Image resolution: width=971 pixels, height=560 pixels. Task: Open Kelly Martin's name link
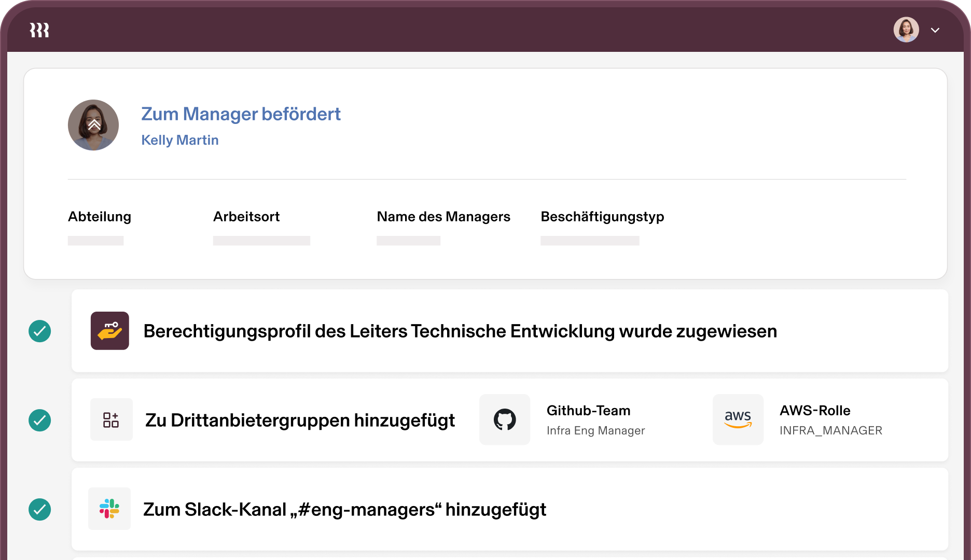click(180, 140)
